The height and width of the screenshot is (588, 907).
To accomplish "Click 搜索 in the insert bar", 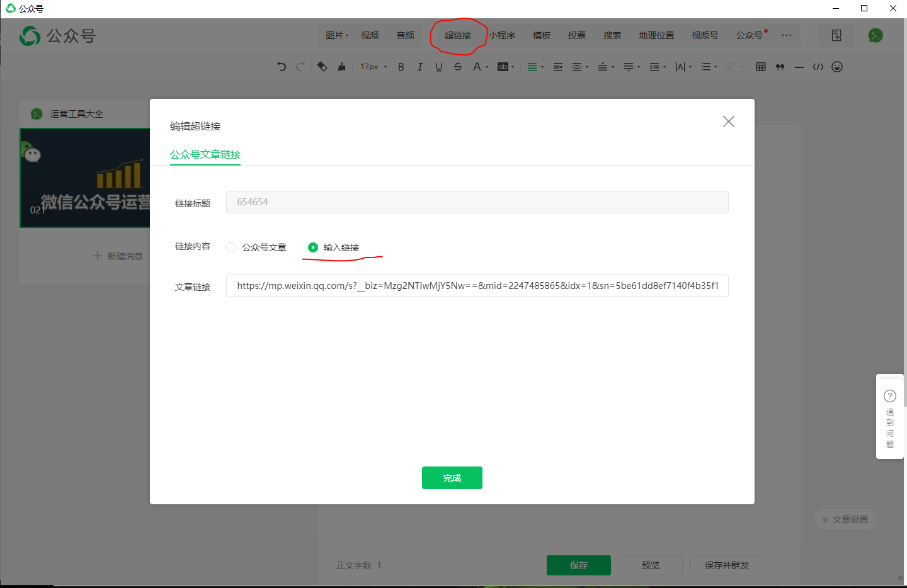I will (612, 35).
